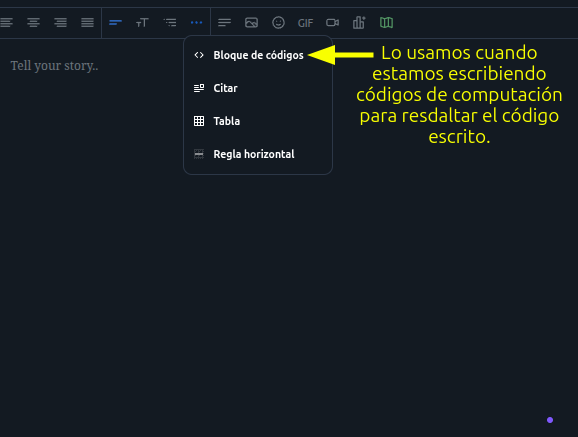
Task: Open the emoji picker
Action: click(278, 23)
